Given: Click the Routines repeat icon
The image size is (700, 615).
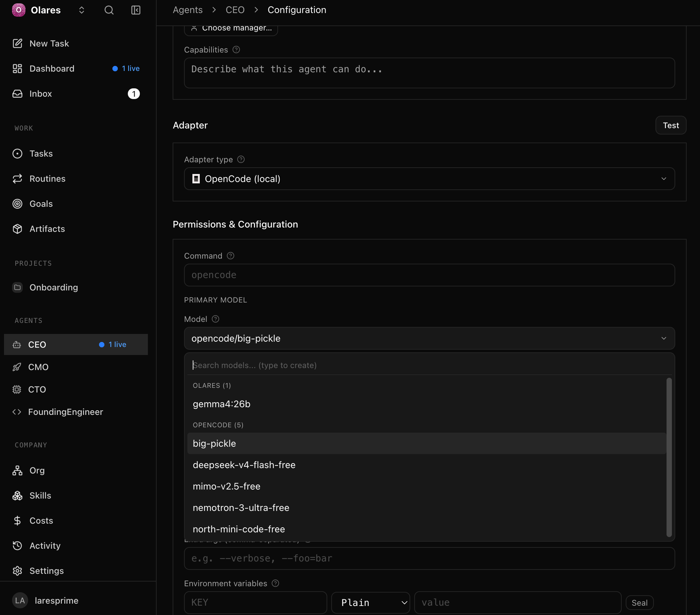Looking at the screenshot, I should pos(17,179).
